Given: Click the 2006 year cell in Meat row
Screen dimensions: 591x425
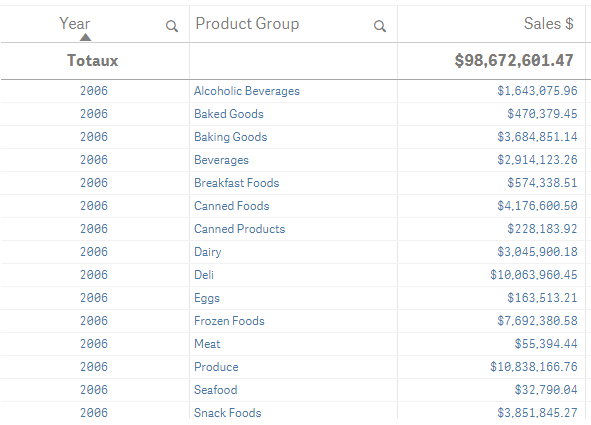Looking at the screenshot, I should point(94,344).
